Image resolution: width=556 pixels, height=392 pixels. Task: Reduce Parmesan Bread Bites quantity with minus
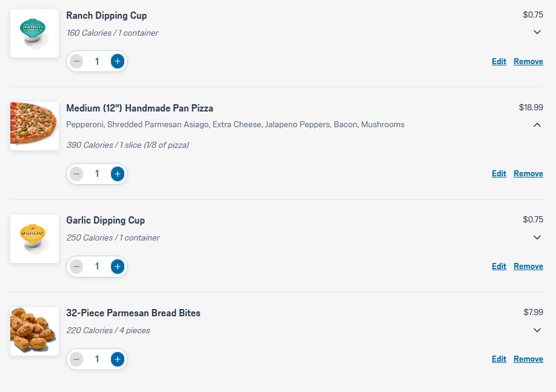coord(76,359)
